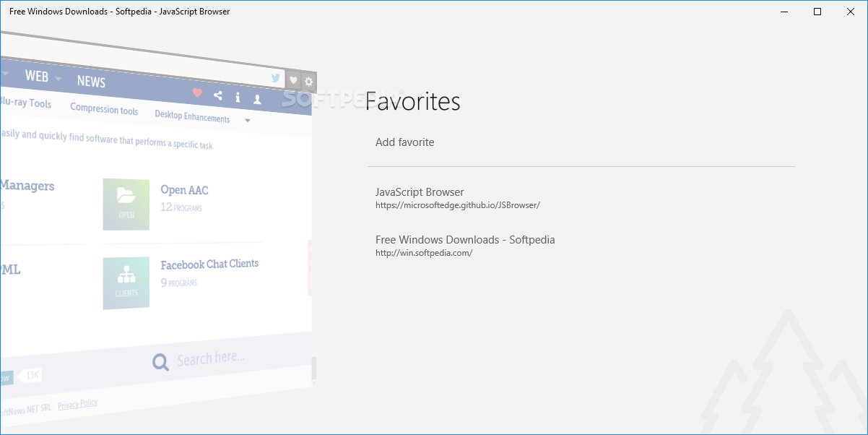
Task: Click the magnifier icon beside Search here
Action: pyautogui.click(x=160, y=361)
